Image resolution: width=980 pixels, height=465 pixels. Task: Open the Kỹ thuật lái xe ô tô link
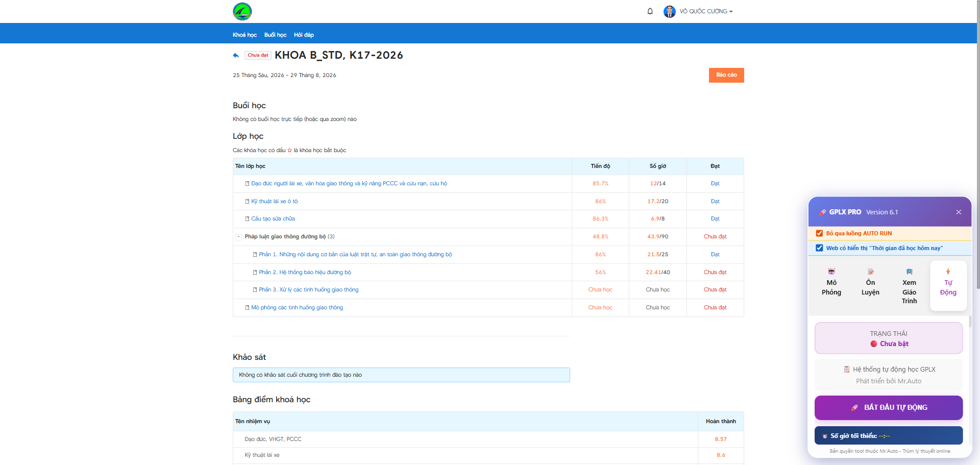pyautogui.click(x=274, y=201)
